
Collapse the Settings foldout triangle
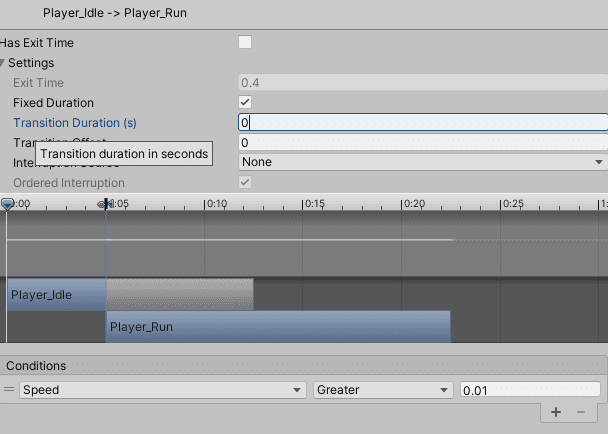pyautogui.click(x=4, y=63)
